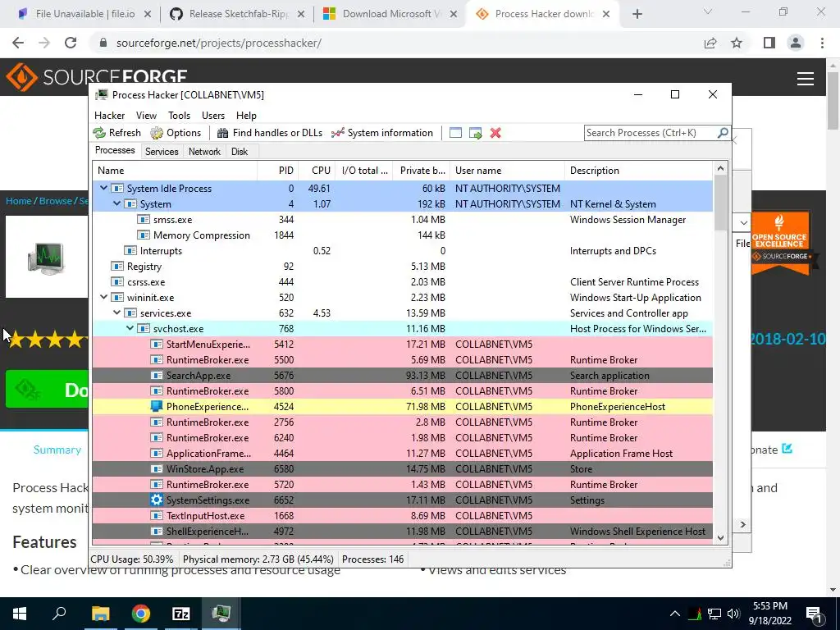Click the Search Processes input field
The height and width of the screenshot is (630, 840).
click(x=650, y=132)
